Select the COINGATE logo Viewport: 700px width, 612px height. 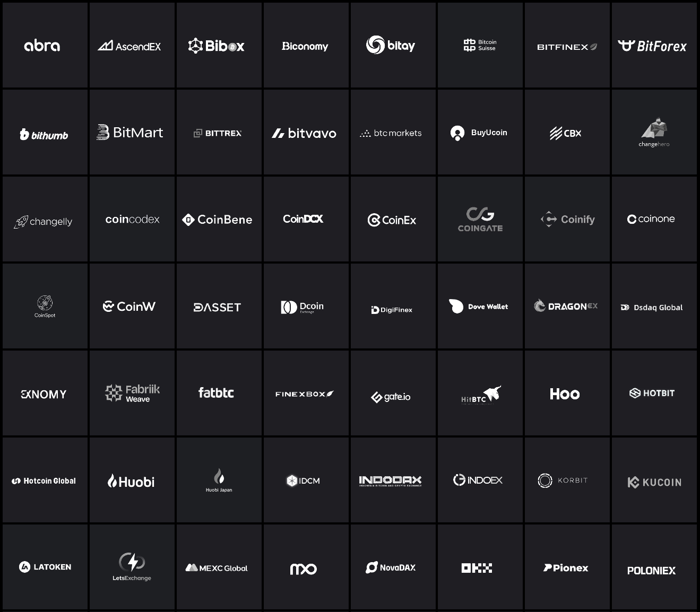pyautogui.click(x=480, y=219)
